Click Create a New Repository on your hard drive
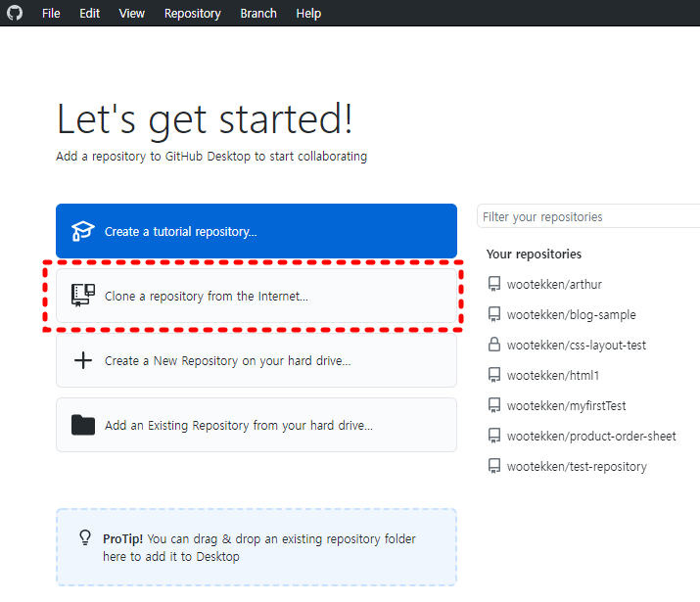 [257, 360]
